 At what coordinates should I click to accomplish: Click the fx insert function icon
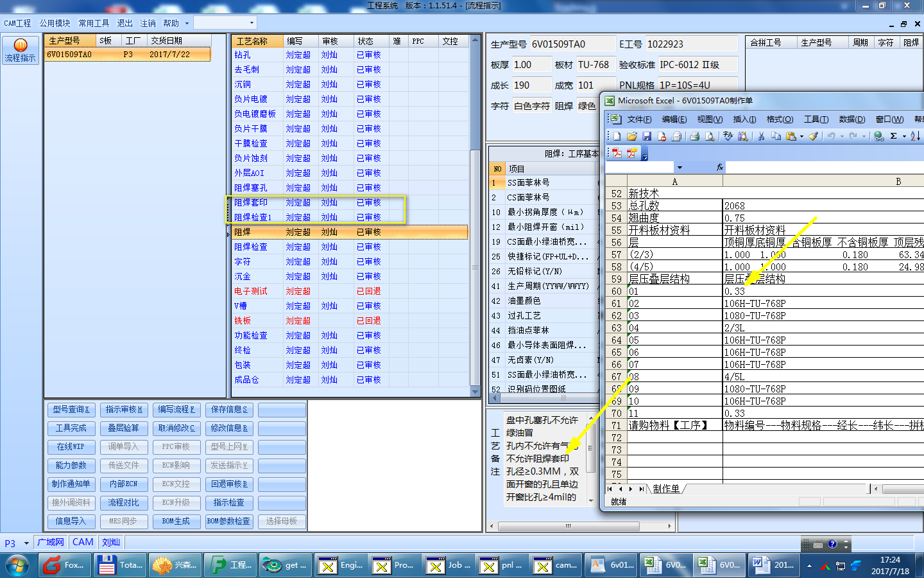pos(720,167)
